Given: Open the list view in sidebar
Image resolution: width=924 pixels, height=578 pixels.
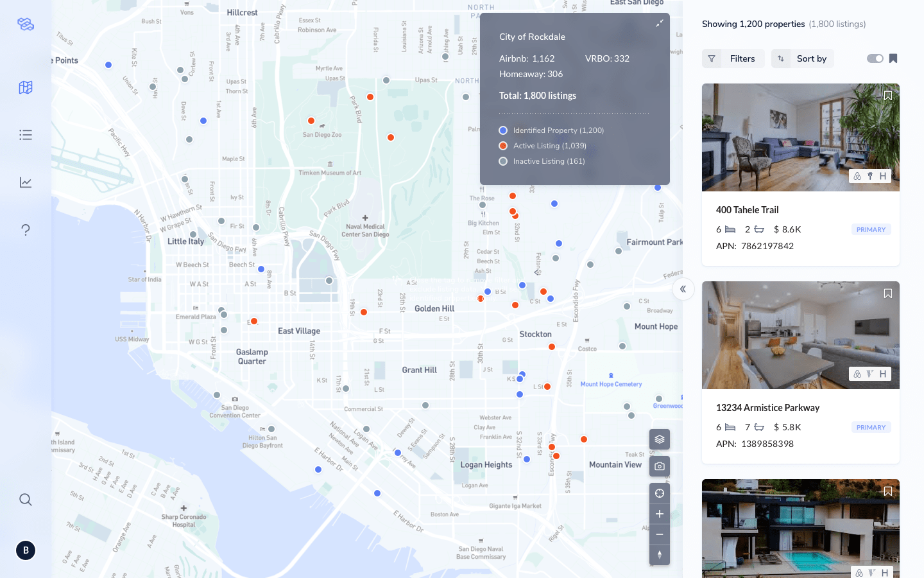Looking at the screenshot, I should click(x=26, y=135).
